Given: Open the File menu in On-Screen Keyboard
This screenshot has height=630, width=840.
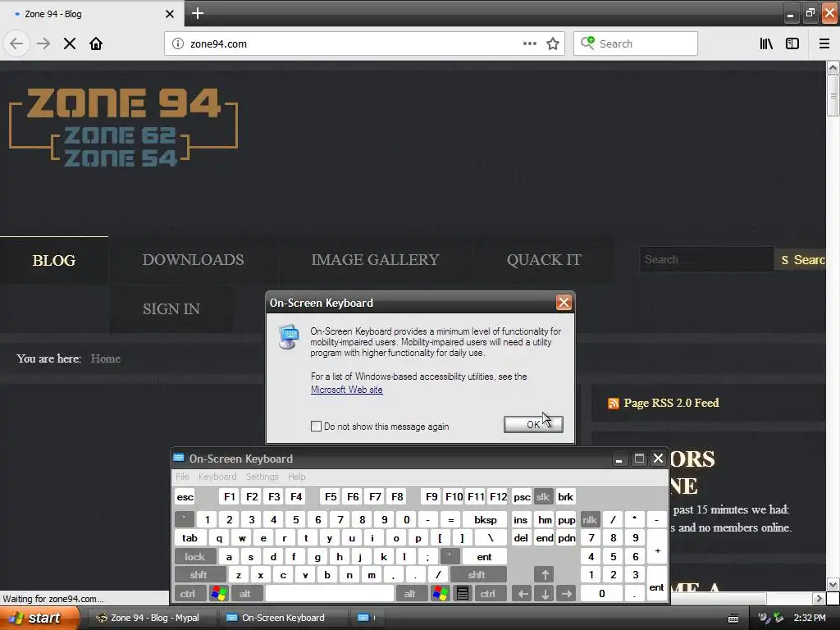Looking at the screenshot, I should [x=183, y=477].
